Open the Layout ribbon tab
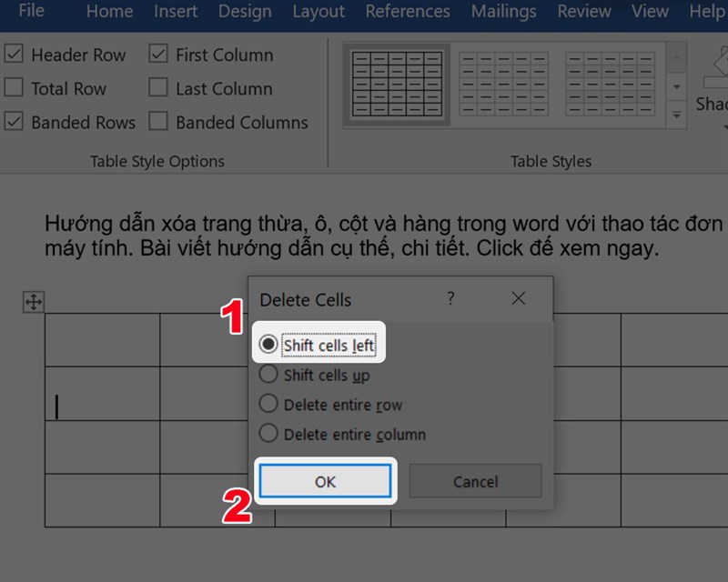This screenshot has width=728, height=582. [318, 11]
